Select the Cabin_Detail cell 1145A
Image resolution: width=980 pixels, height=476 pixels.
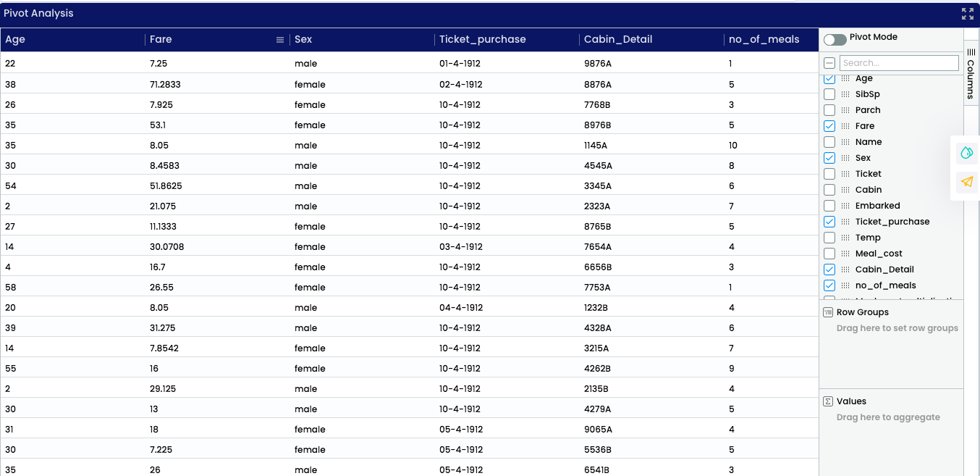coord(651,146)
